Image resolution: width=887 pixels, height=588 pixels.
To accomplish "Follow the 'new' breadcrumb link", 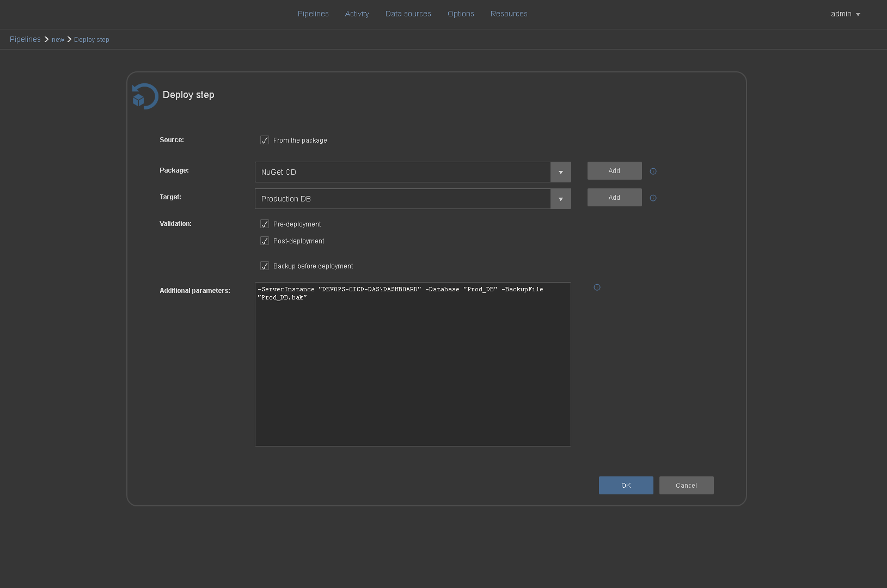I will click(58, 40).
